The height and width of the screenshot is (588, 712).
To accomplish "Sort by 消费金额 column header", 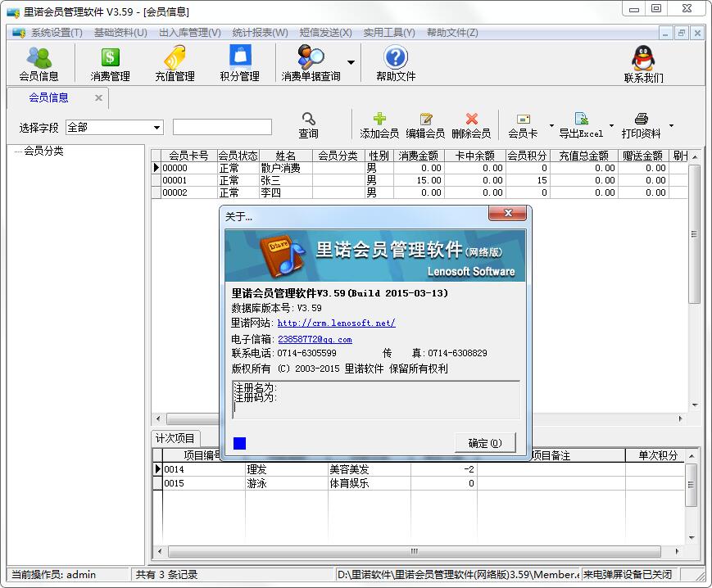I will point(419,156).
